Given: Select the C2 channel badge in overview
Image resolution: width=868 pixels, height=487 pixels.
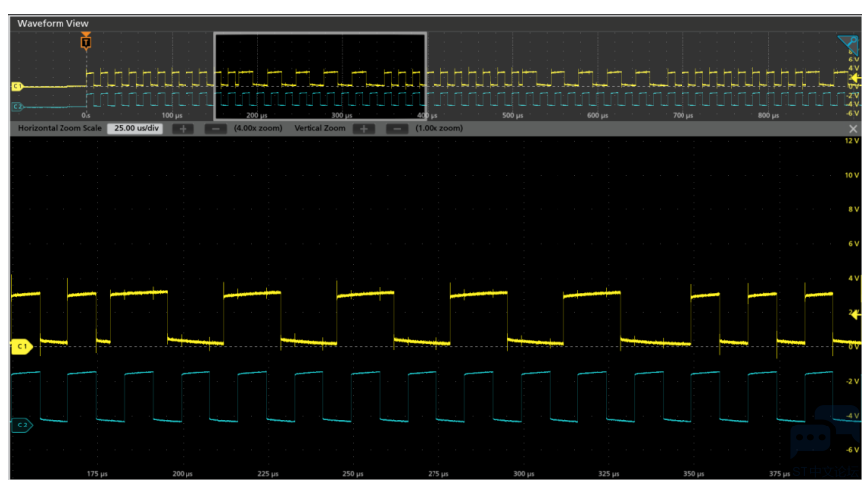Looking at the screenshot, I should click(17, 106).
